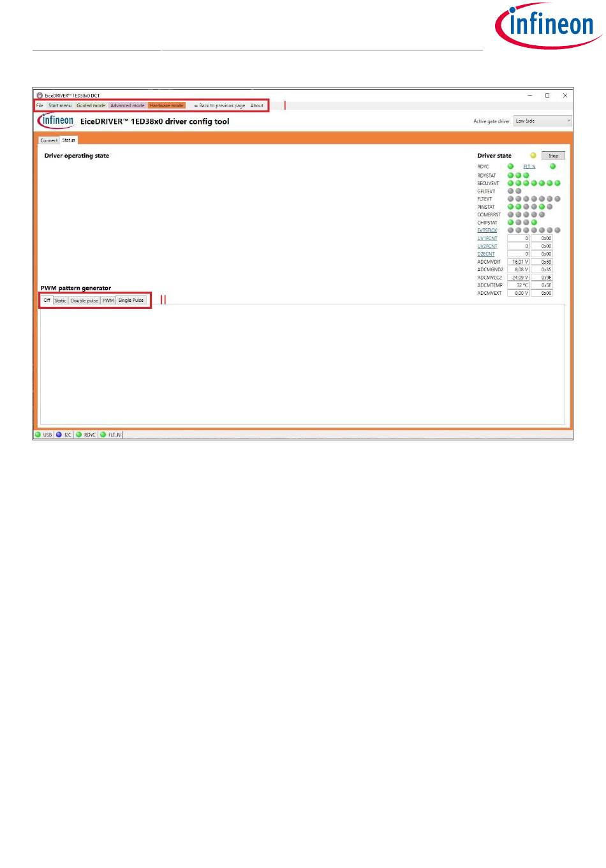Click the EiceDRIVER title bar app icon
Screen dimensions: 606x868
pos(40,96)
